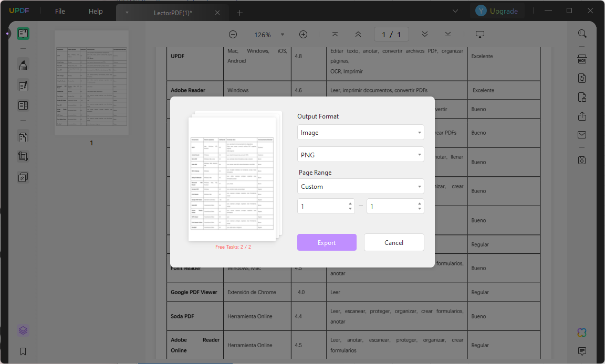Cancel the export dialog

point(394,242)
